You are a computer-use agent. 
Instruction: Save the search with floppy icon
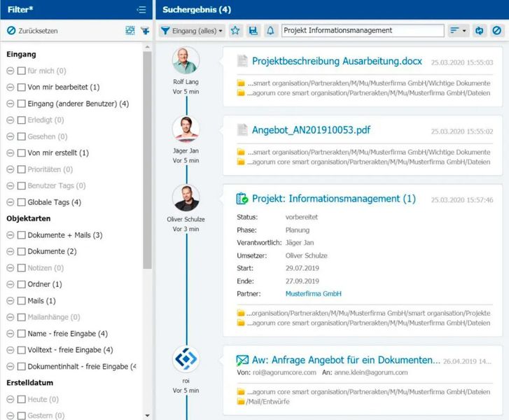click(x=253, y=31)
